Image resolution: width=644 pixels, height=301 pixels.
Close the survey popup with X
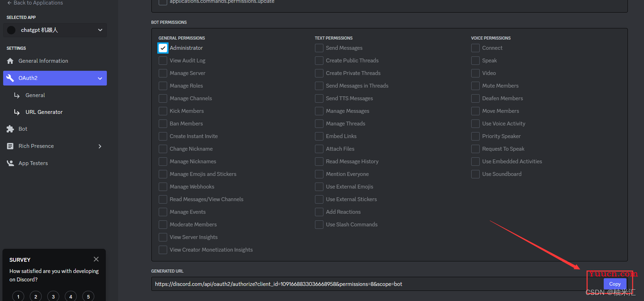click(96, 259)
